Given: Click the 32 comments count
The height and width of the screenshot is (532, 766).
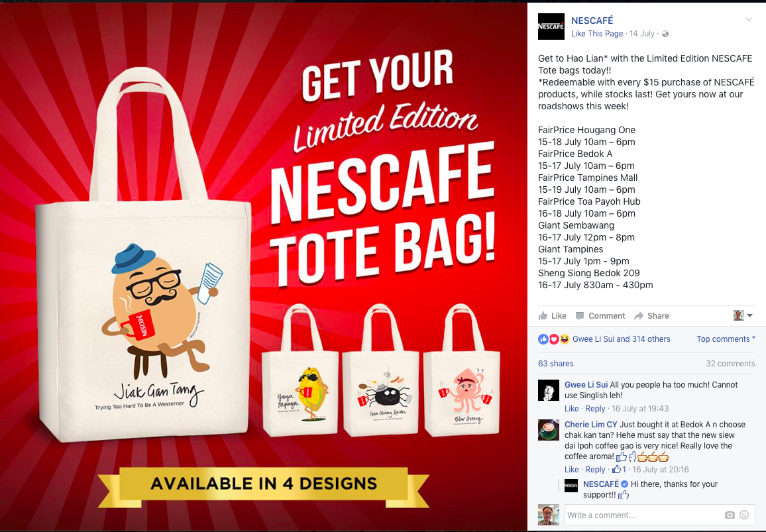Looking at the screenshot, I should (x=730, y=364).
